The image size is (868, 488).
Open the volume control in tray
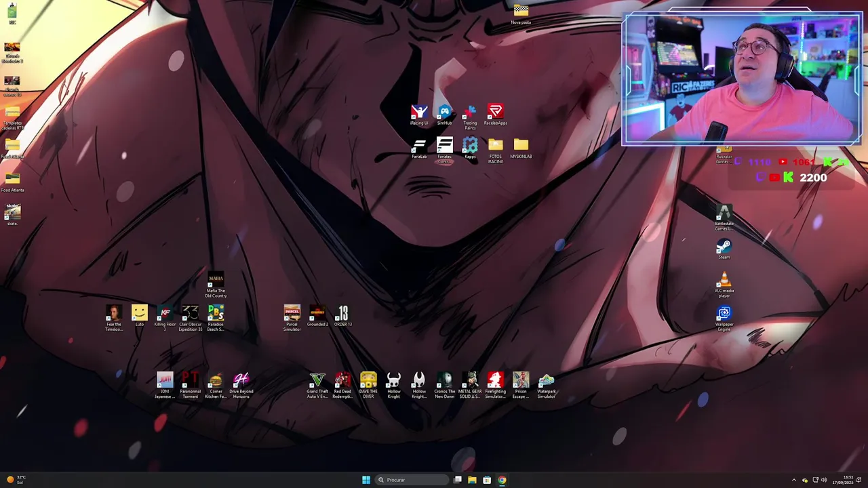tap(824, 480)
